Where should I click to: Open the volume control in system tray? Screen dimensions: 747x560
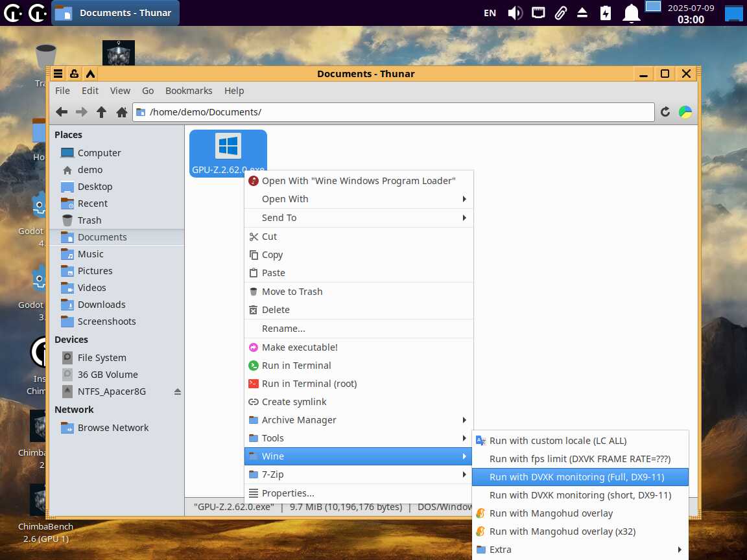pos(516,13)
